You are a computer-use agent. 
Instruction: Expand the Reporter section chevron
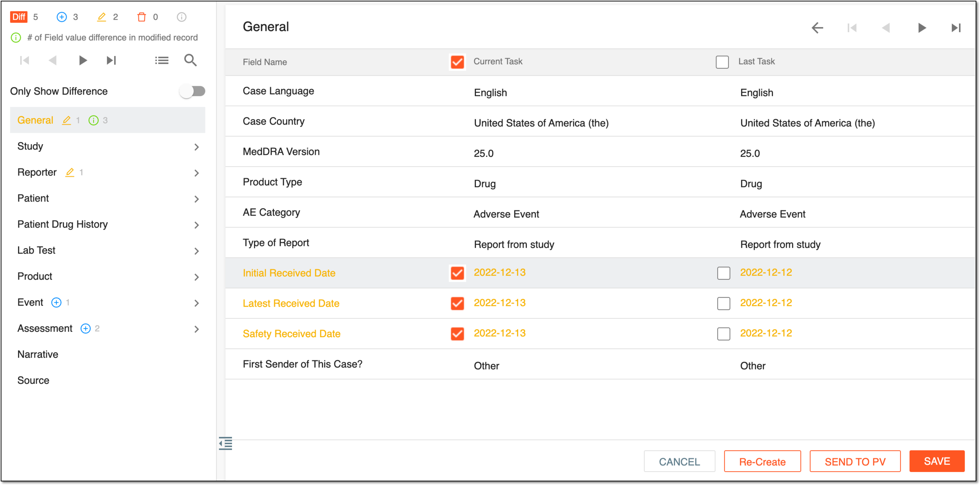click(197, 173)
